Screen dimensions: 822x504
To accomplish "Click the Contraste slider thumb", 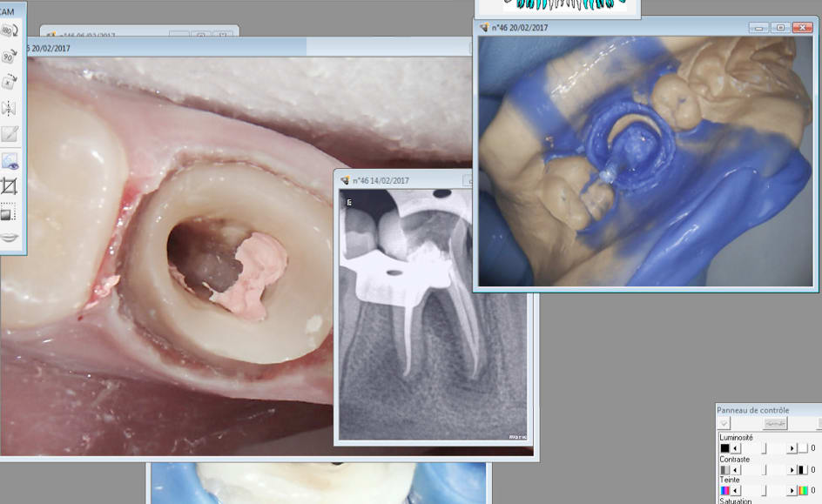I will tap(765, 470).
